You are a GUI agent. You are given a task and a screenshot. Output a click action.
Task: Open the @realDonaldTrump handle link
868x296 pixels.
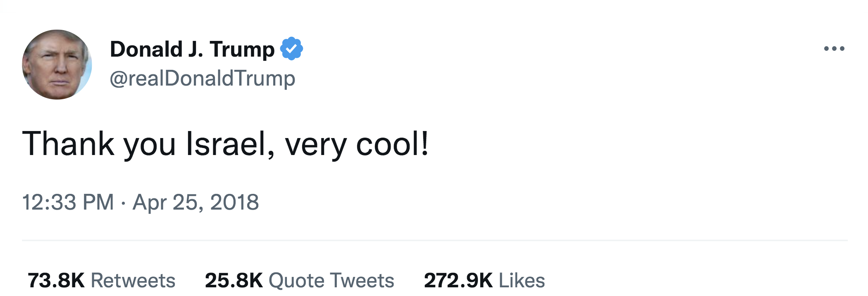(203, 79)
